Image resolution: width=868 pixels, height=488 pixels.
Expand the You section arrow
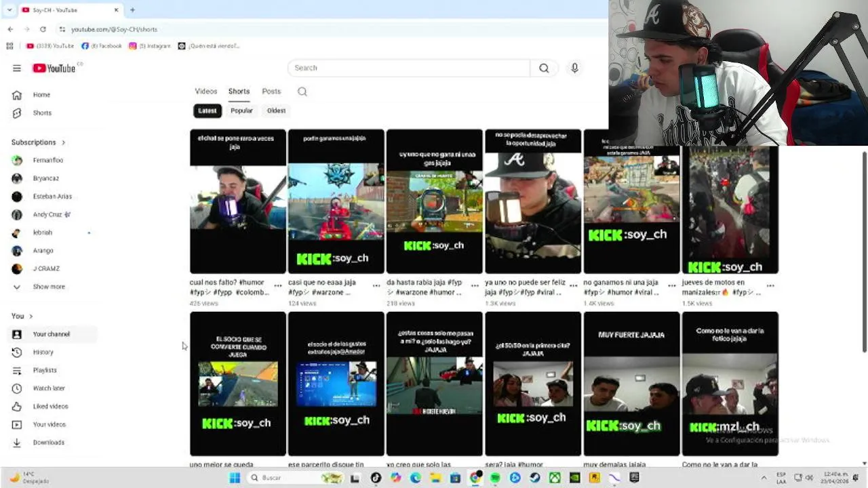[31, 316]
